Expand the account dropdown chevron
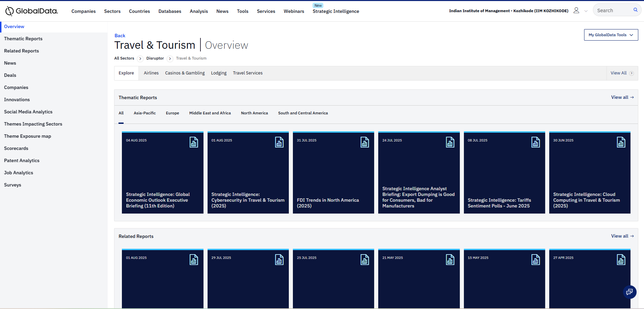Image resolution: width=644 pixels, height=309 pixels. coord(586,11)
